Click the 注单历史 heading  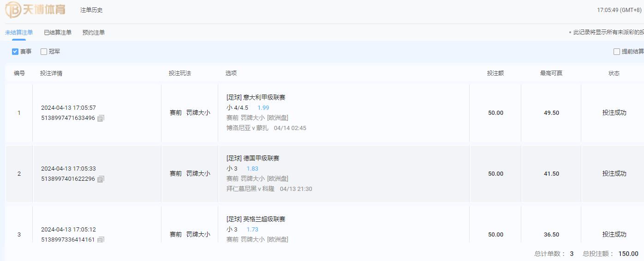point(91,10)
